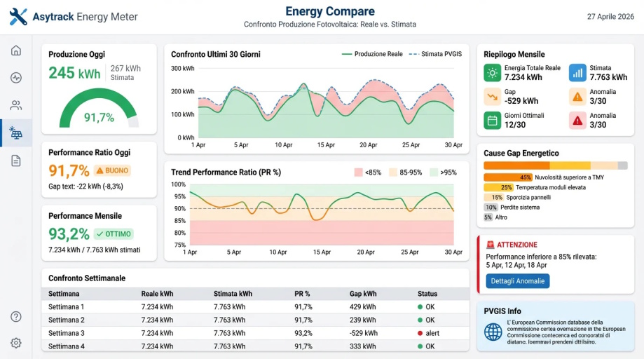Click the Confronto Ultimi 30 Giorni chart title
Image resolution: width=644 pixels, height=359 pixels.
(x=216, y=54)
